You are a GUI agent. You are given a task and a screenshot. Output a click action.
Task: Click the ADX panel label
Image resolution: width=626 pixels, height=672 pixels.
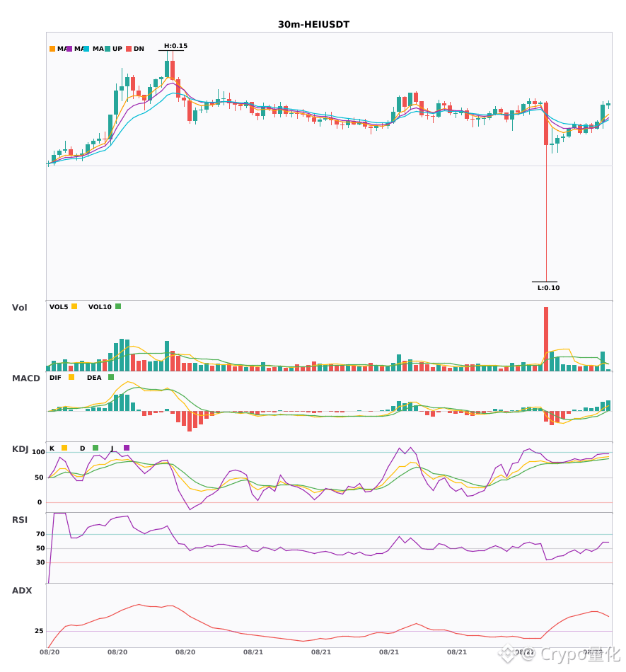pyautogui.click(x=22, y=591)
